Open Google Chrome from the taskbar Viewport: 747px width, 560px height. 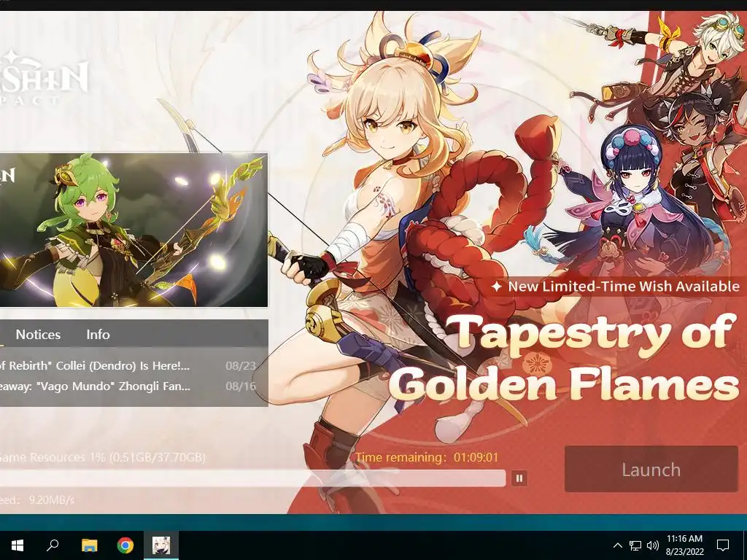pyautogui.click(x=125, y=545)
